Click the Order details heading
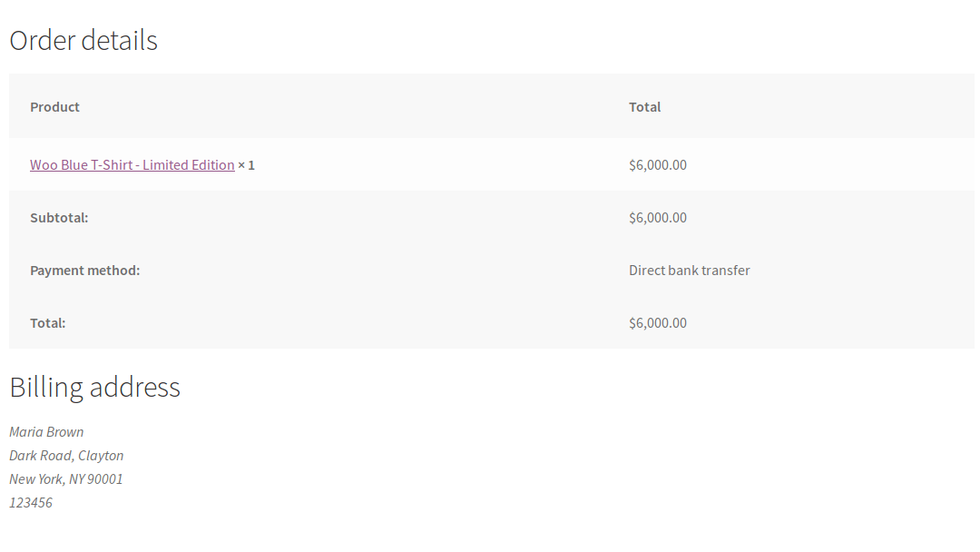The height and width of the screenshot is (552, 980). pos(83,40)
